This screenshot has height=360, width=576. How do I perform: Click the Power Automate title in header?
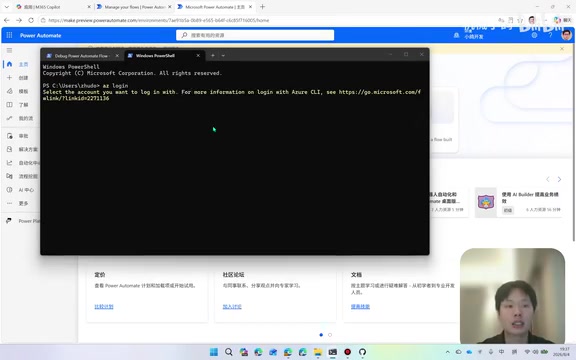(x=40, y=35)
